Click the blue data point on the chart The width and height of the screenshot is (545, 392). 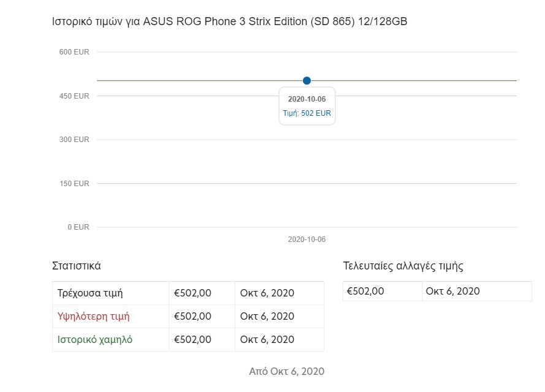(x=307, y=81)
